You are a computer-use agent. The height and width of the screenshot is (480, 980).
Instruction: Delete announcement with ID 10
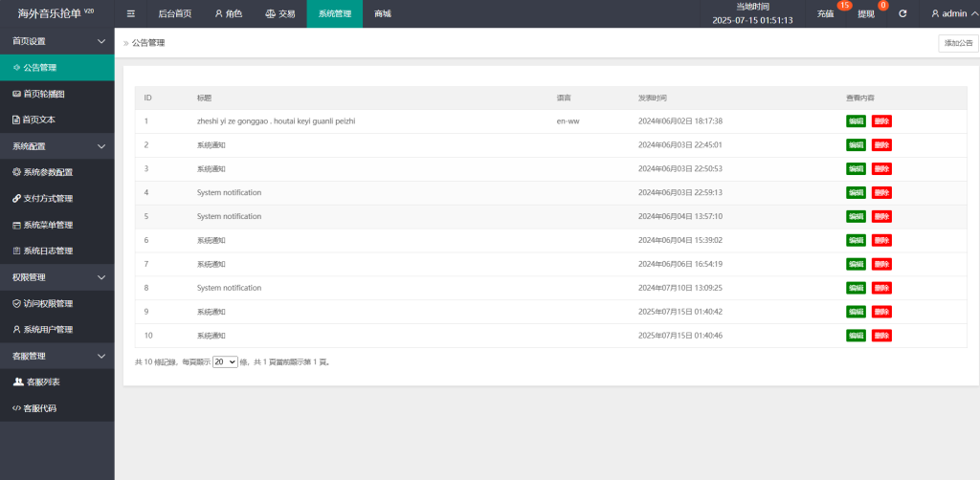881,336
